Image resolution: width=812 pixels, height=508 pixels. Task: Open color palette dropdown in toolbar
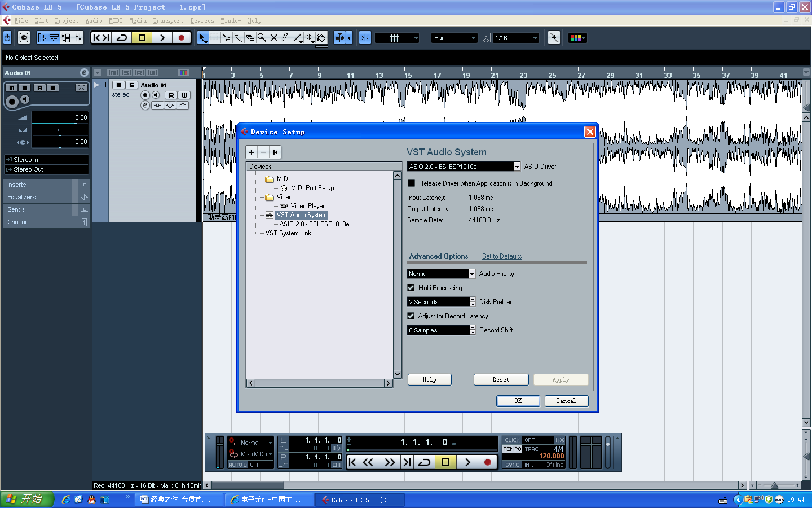tap(577, 38)
